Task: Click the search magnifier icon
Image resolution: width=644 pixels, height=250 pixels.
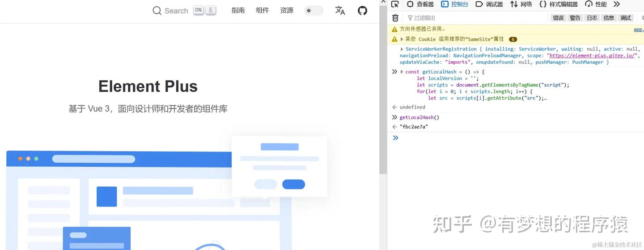Action: click(157, 11)
